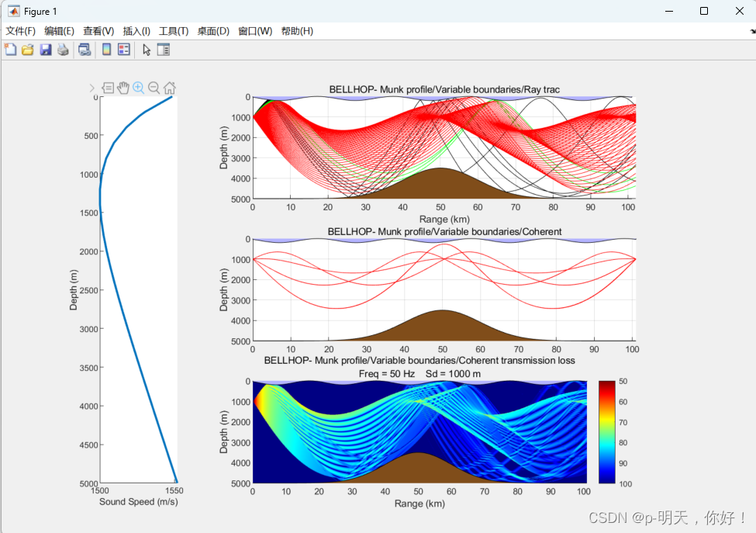Image resolution: width=756 pixels, height=533 pixels.
Task: Select the Data Tips icon in axes toolbar
Action: coord(108,88)
